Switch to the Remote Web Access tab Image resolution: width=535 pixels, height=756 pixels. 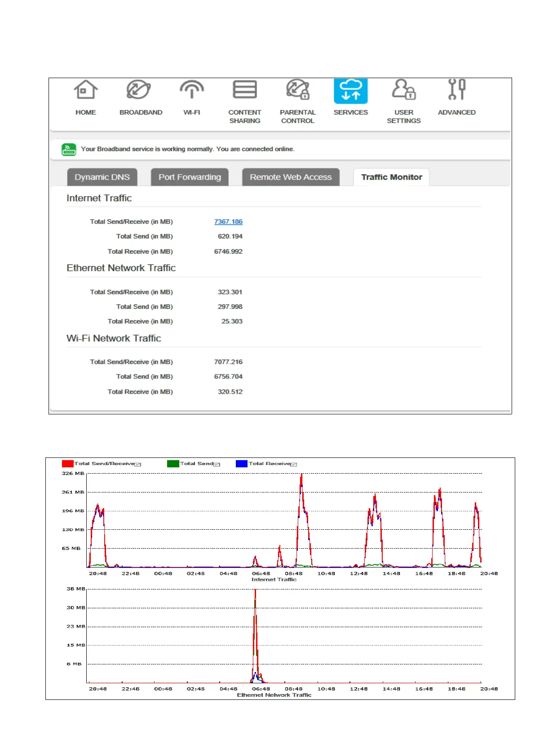(x=291, y=177)
